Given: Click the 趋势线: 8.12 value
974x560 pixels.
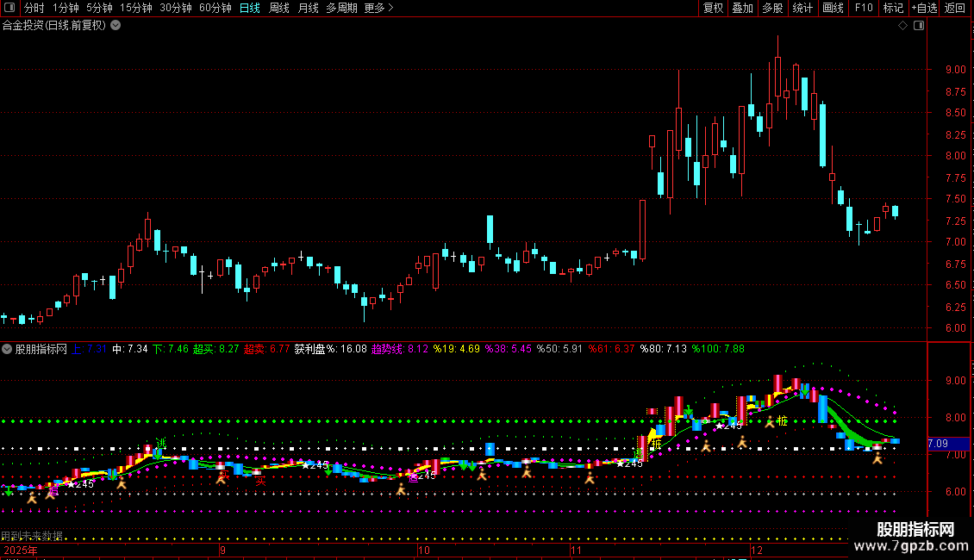Looking at the screenshot, I should (x=400, y=349).
